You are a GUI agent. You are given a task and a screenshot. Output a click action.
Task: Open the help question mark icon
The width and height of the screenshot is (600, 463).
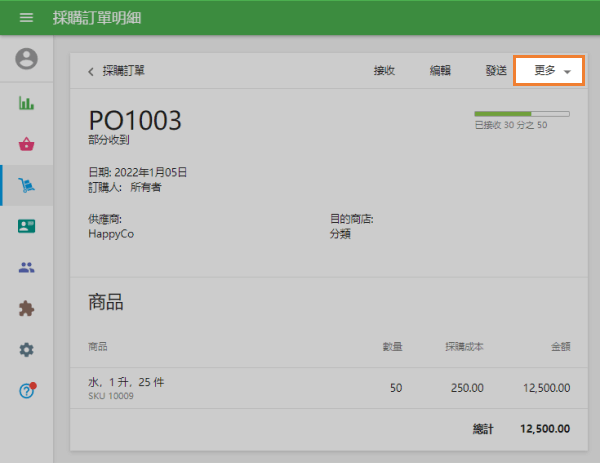pos(26,391)
